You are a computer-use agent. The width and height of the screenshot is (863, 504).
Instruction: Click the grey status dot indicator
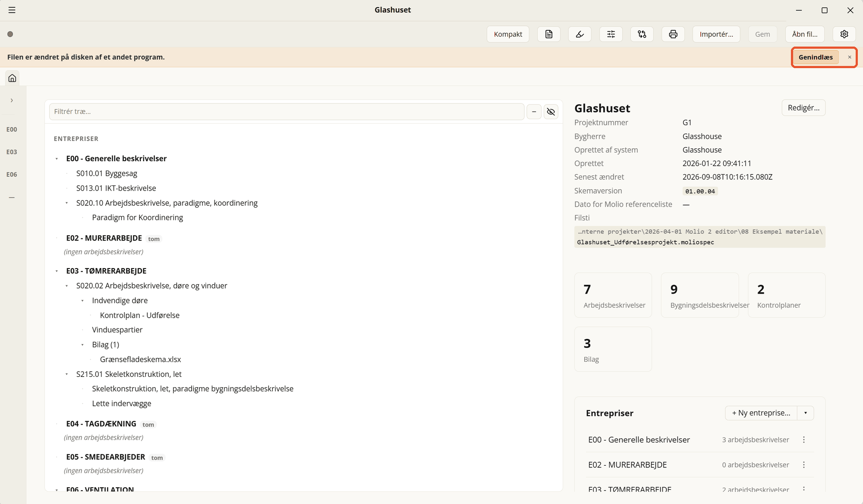click(10, 34)
